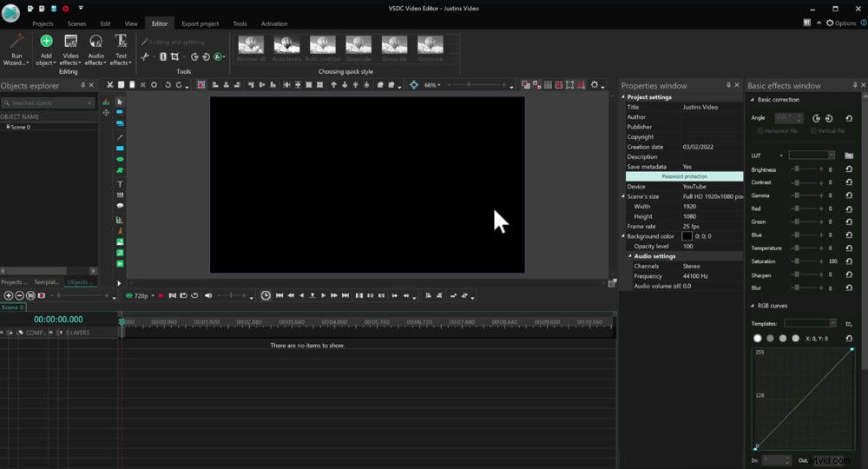Collapse the RGB curves section
The height and width of the screenshot is (469, 868).
(752, 306)
